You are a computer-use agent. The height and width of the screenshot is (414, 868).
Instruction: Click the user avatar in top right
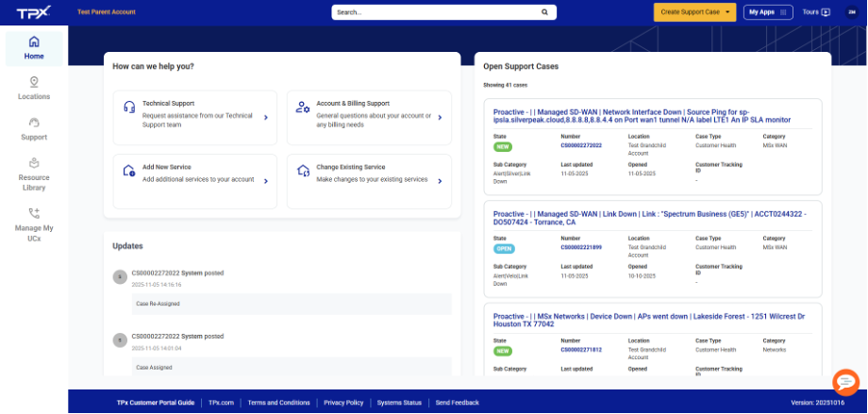click(x=852, y=12)
